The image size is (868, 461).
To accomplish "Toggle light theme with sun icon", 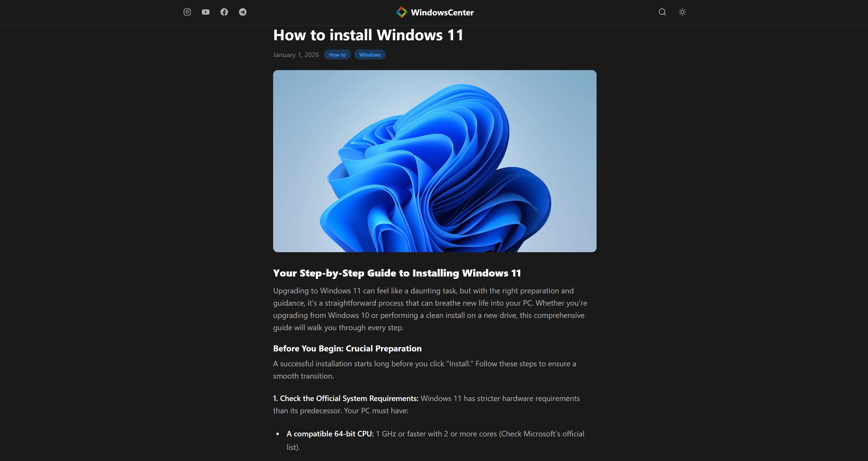I will pyautogui.click(x=682, y=12).
